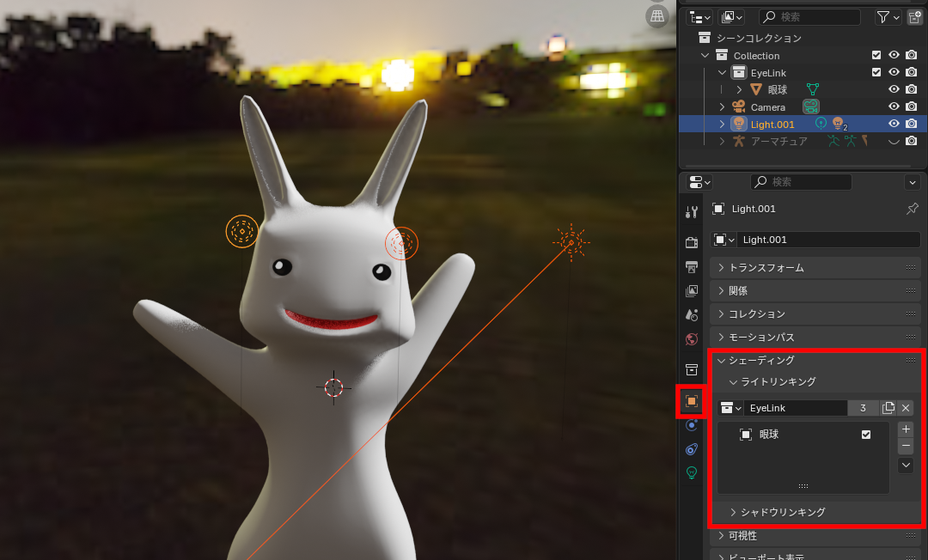Expand the 眼球 object in outliner
The height and width of the screenshot is (560, 928).
[739, 90]
